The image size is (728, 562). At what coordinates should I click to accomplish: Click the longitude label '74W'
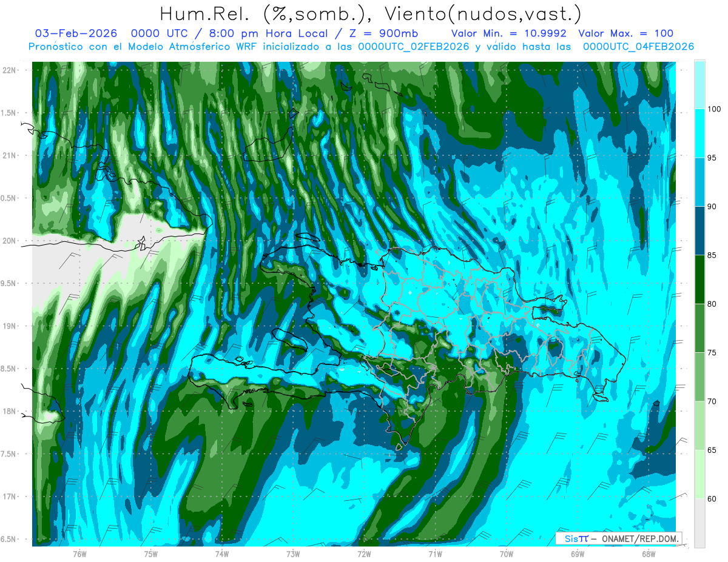point(222,554)
